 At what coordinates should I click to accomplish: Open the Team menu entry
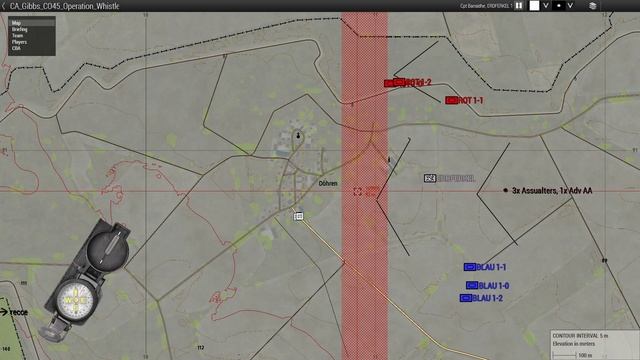pyautogui.click(x=32, y=36)
